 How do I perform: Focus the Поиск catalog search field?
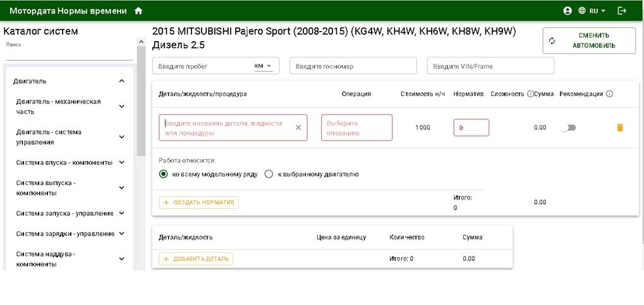[70, 55]
